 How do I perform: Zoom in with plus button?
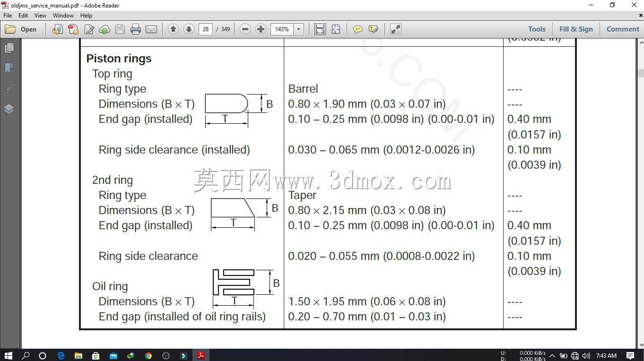(x=261, y=29)
